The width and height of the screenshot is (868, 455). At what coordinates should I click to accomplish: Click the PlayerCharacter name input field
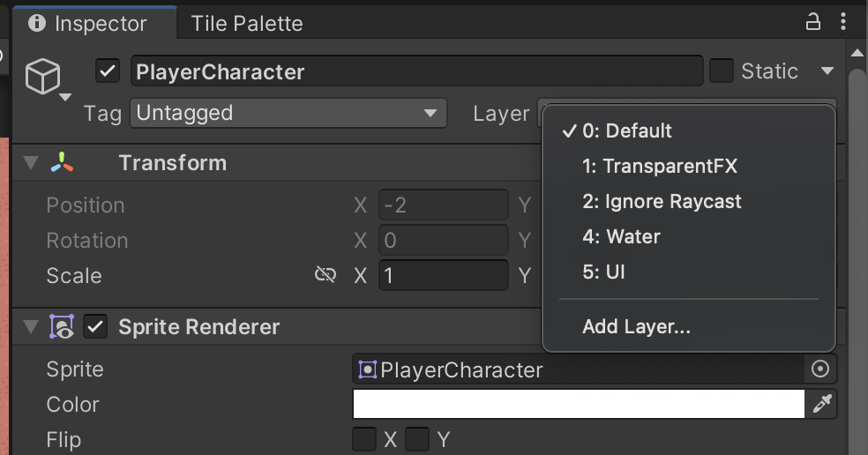coord(416,71)
